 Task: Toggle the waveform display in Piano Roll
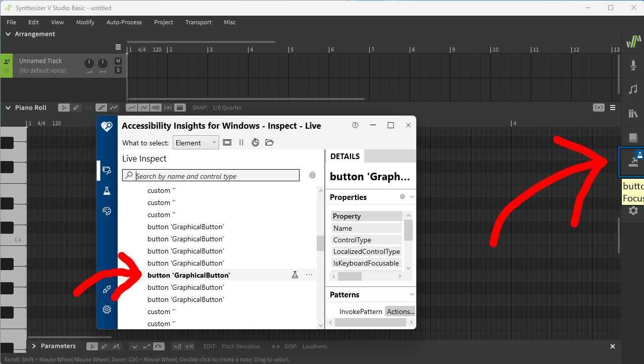pos(156,108)
